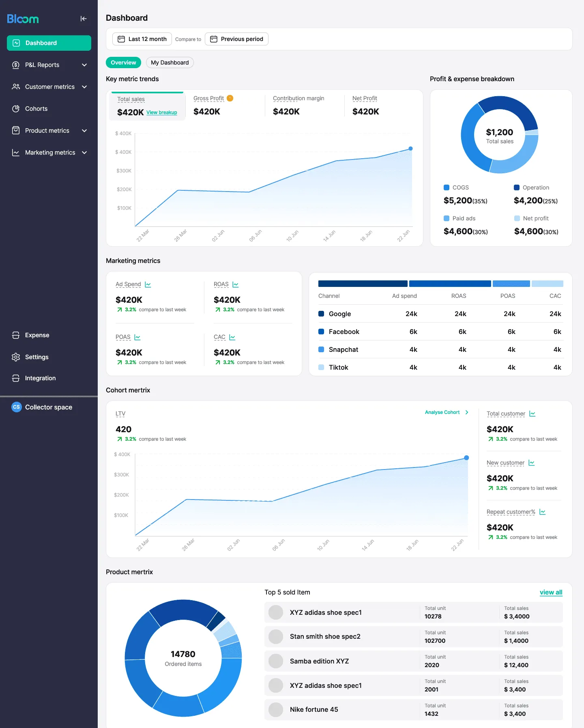Click the Settings gear icon
584x728 pixels.
[16, 357]
